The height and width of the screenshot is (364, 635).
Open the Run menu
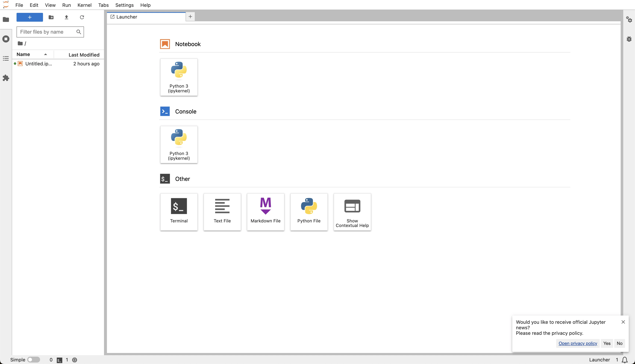67,5
